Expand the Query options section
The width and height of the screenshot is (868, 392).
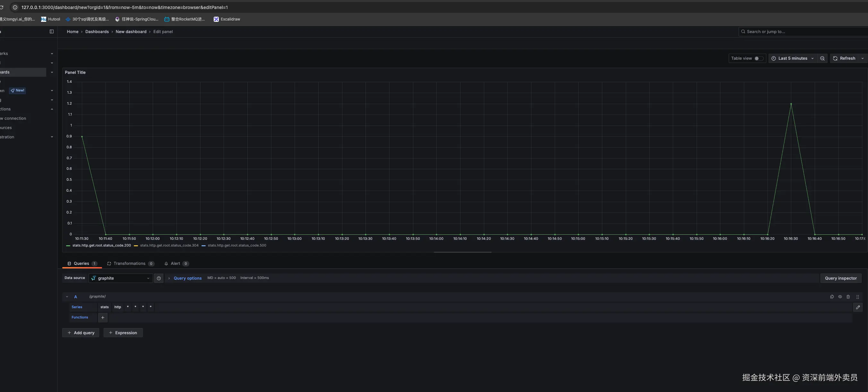point(187,278)
